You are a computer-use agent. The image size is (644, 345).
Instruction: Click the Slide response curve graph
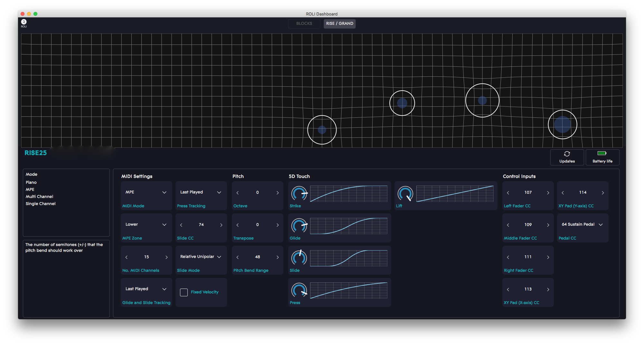[349, 258]
